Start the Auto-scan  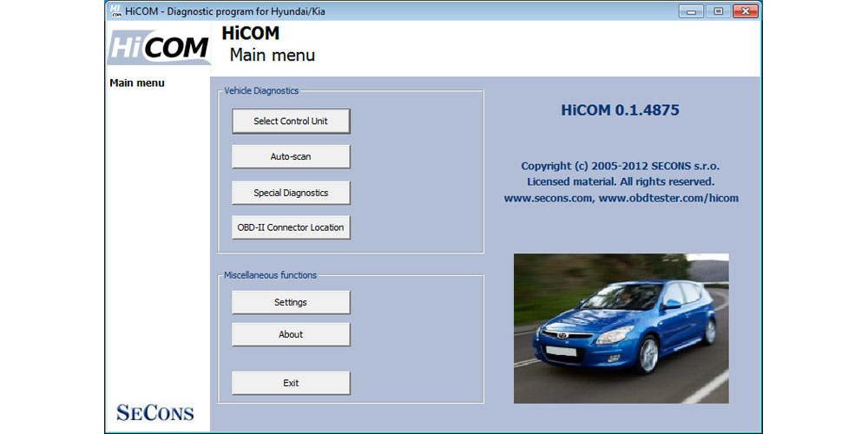[291, 157]
